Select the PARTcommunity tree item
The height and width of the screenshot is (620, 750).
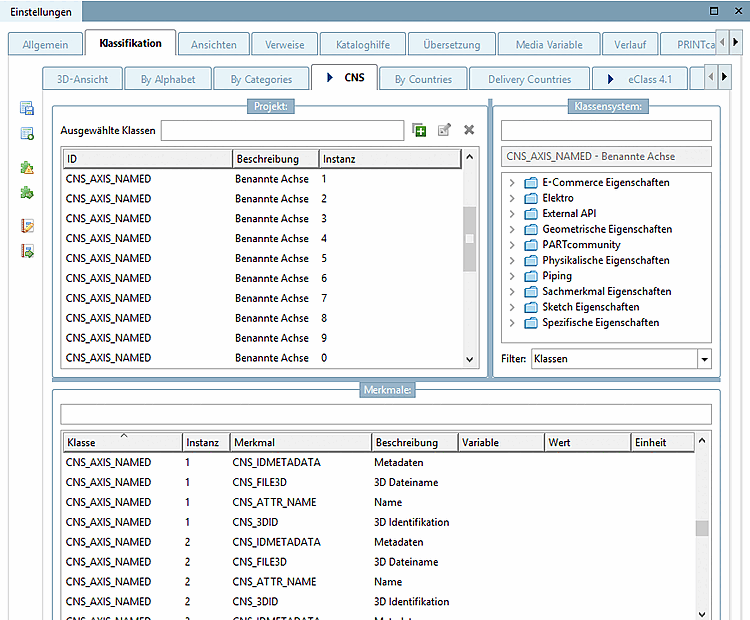[x=580, y=245]
